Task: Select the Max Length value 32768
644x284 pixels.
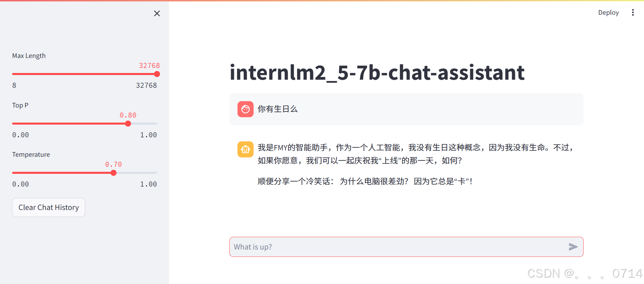Action: coord(149,66)
